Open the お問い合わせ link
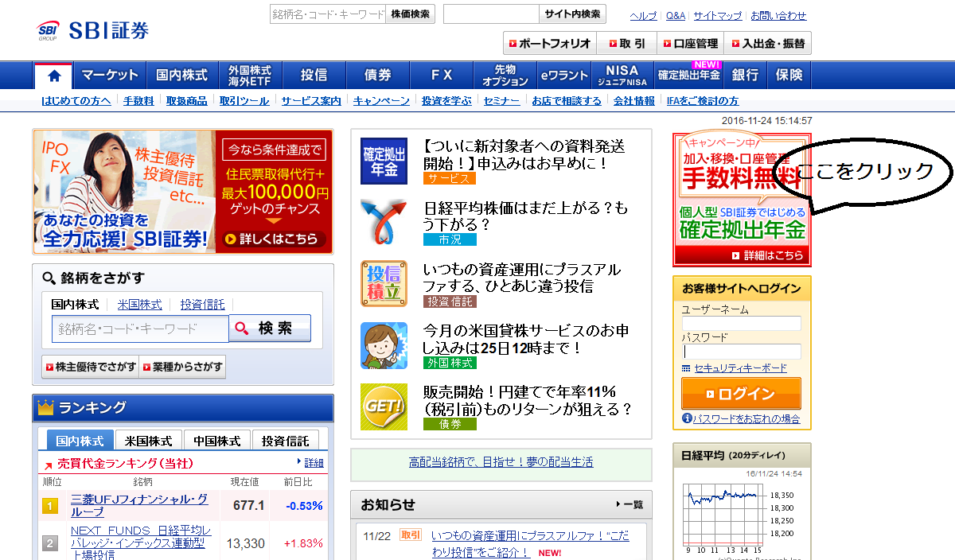Screen dimensions: 955x560 (x=778, y=16)
